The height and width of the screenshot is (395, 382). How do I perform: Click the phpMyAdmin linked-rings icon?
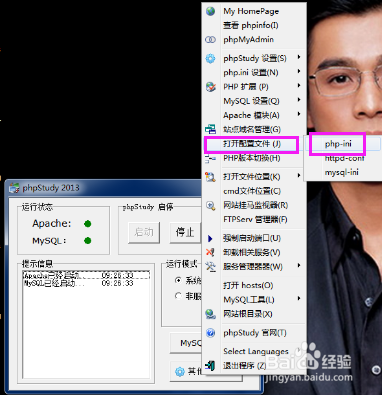point(210,40)
